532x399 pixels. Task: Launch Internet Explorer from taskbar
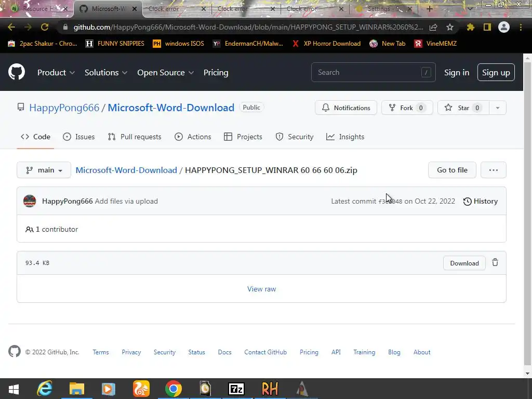tap(45, 389)
